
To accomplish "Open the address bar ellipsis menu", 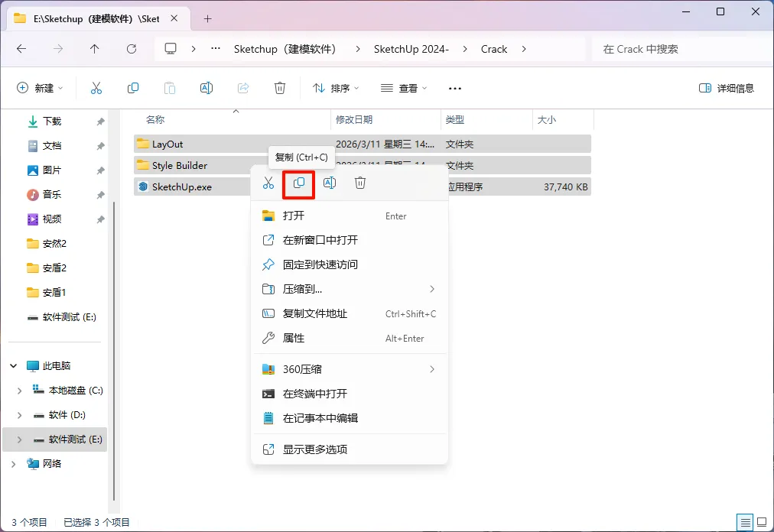I will [x=216, y=48].
